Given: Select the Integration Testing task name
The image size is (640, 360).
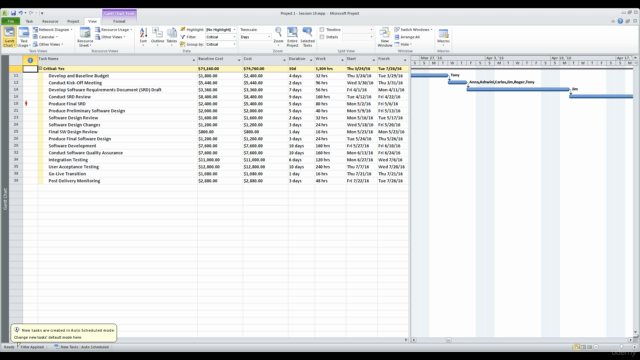Looking at the screenshot, I should click(x=68, y=160).
